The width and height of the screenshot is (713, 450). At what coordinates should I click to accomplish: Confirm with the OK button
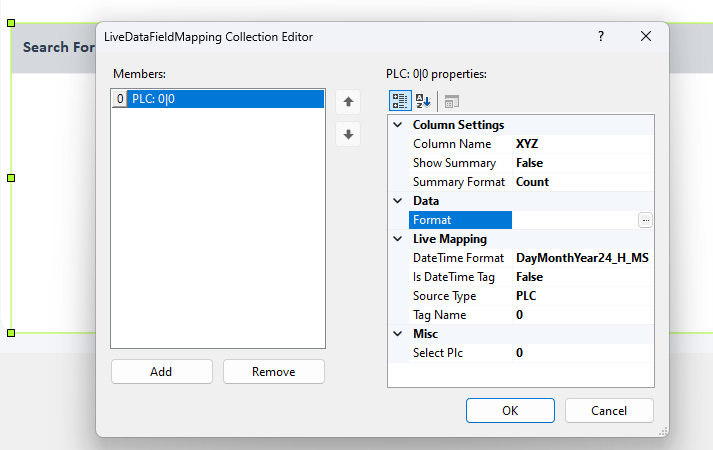point(510,410)
